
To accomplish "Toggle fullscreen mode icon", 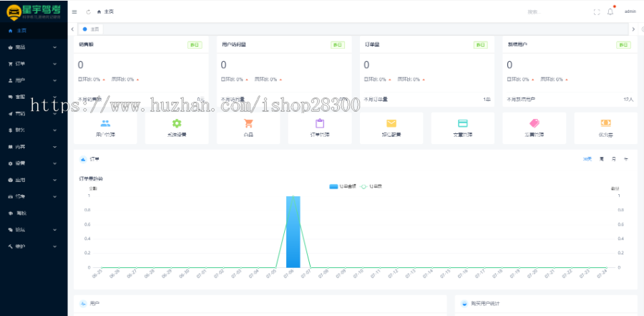I will point(597,12).
